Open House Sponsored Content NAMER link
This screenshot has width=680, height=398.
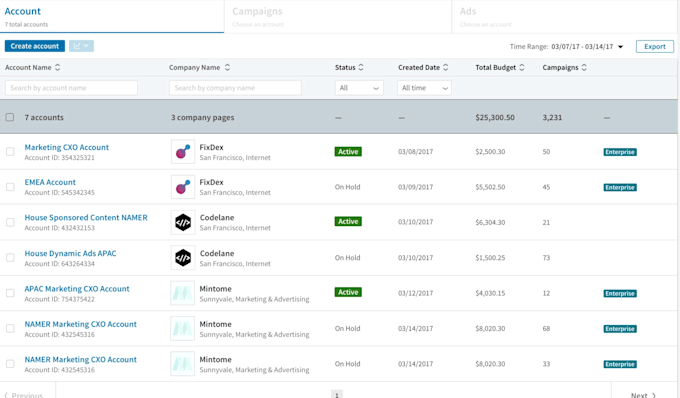click(86, 218)
